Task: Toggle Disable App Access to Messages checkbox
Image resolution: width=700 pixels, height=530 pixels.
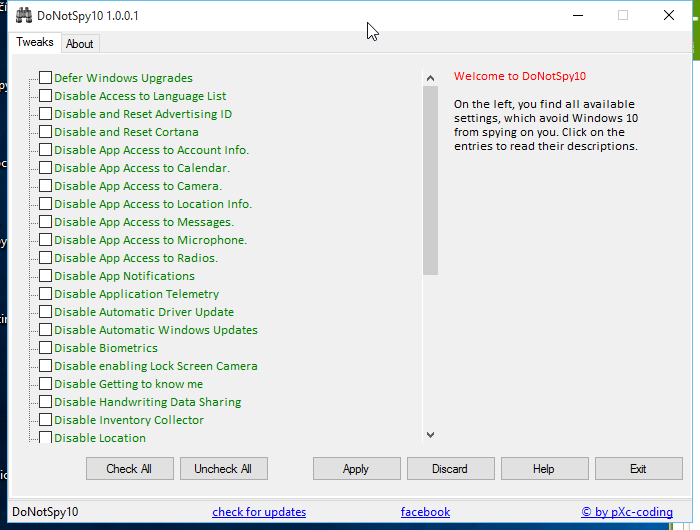Action: (x=46, y=221)
